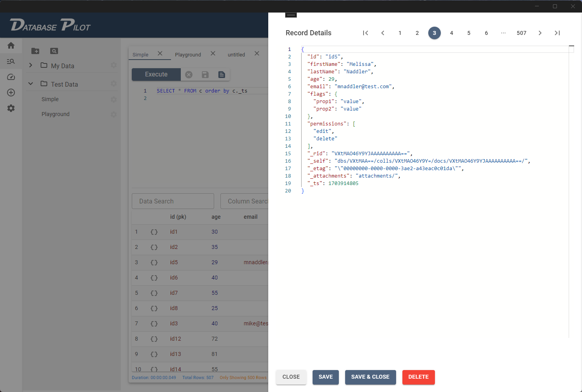Click the SAVE button

tap(326, 377)
